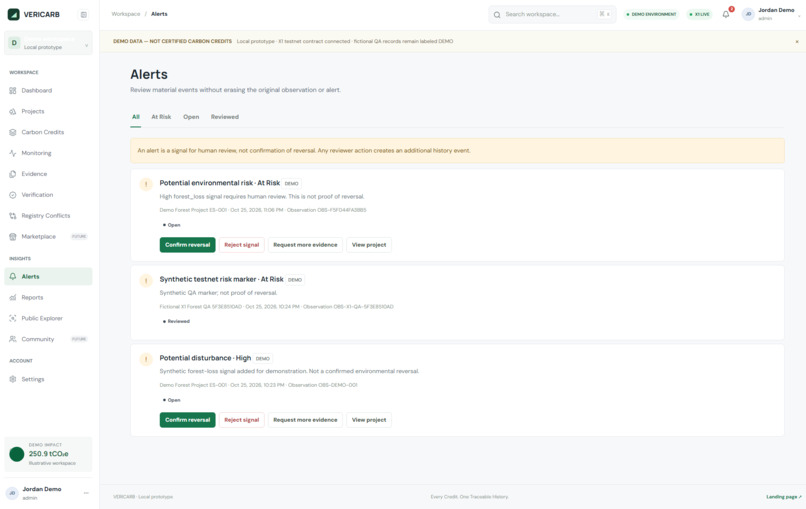Open Jordan Demo account menu chevron
The height and width of the screenshot is (509, 806).
(799, 16)
